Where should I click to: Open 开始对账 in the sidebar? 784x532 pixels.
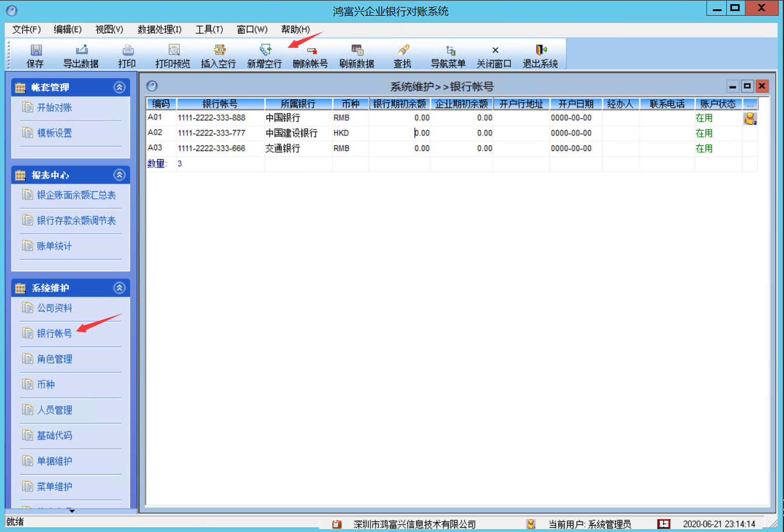click(x=55, y=108)
